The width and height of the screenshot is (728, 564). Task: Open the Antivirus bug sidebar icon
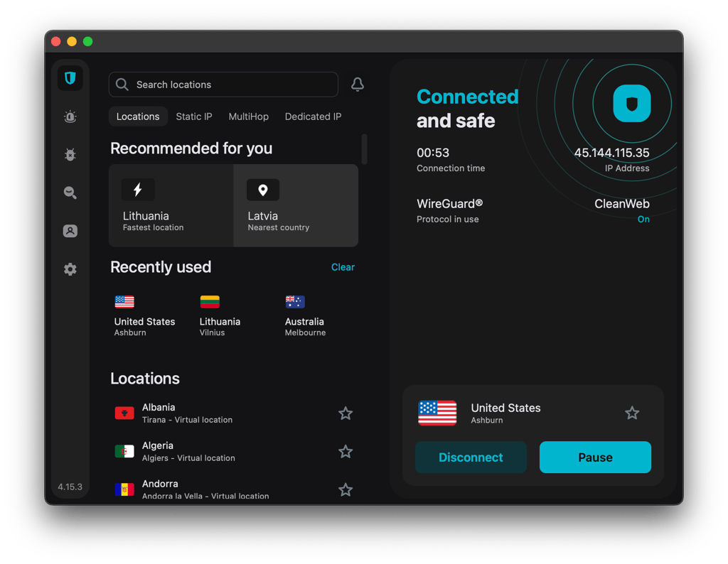click(x=70, y=154)
